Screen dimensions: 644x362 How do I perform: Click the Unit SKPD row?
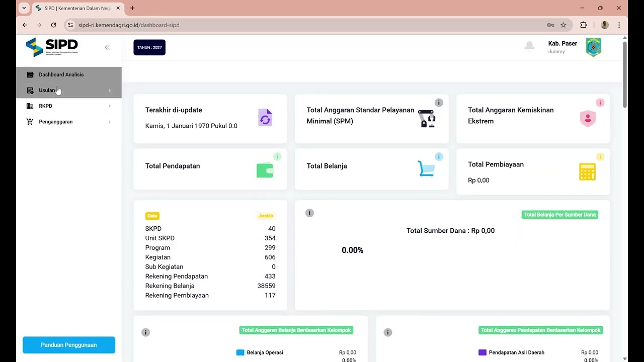(210, 238)
